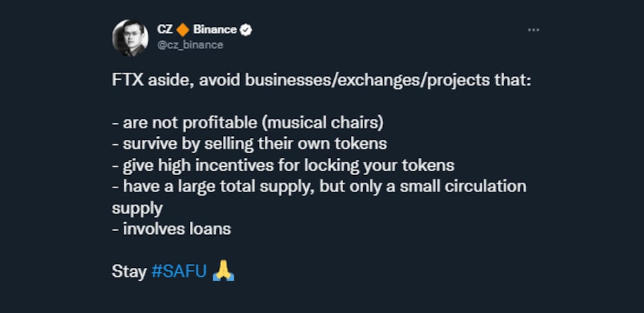Click the folded hands emoji
This screenshot has width=644, height=313.
(x=223, y=270)
